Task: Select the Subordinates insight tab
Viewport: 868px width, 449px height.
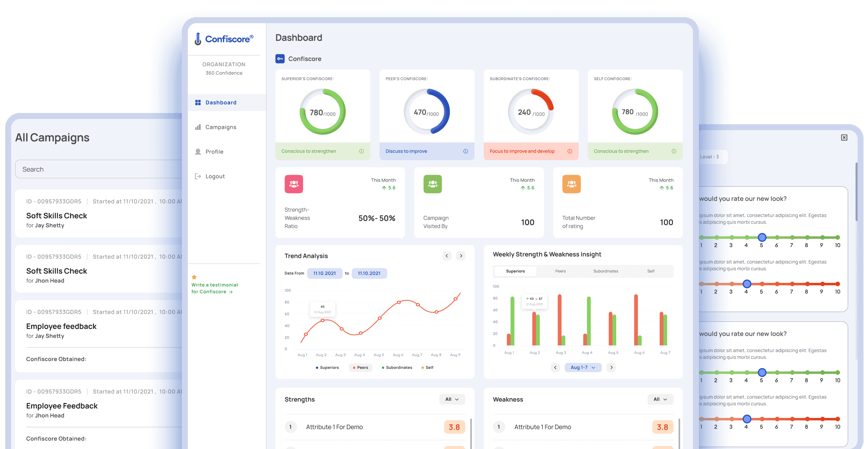Action: click(x=605, y=271)
